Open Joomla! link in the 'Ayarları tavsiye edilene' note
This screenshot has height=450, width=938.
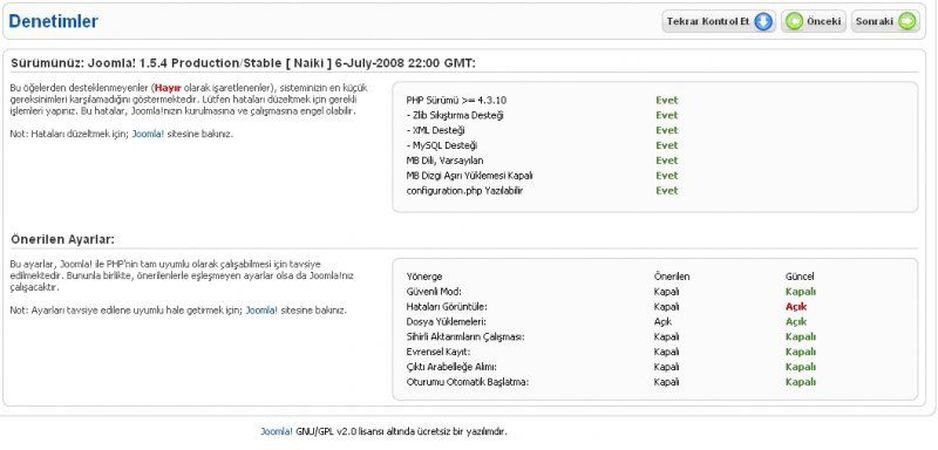260,310
